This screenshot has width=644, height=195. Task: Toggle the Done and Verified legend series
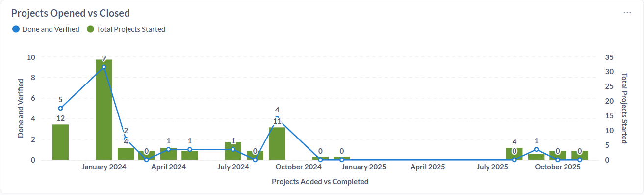tap(46, 29)
